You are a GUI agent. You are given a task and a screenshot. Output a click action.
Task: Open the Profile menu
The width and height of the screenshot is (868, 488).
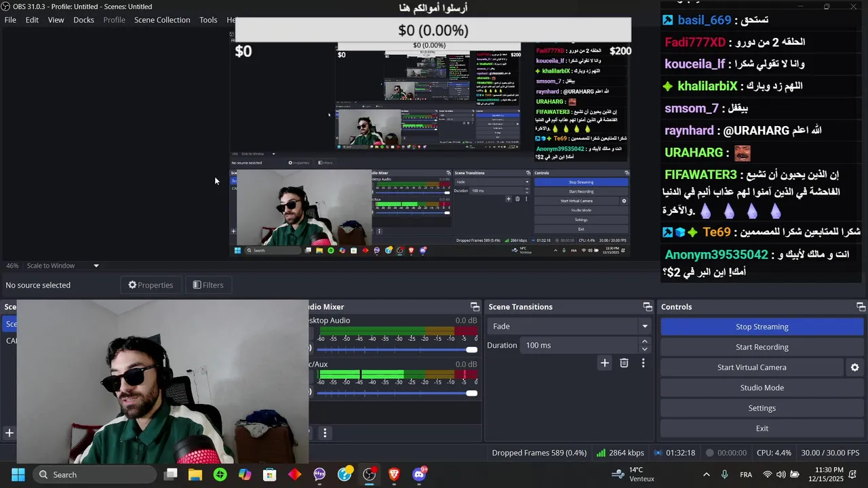pyautogui.click(x=114, y=20)
